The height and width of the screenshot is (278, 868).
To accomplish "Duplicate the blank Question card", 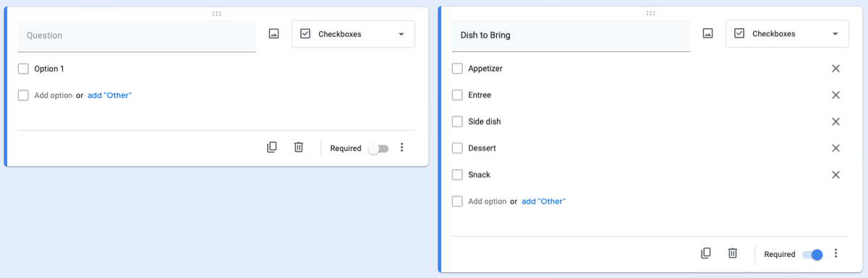I will [272, 147].
